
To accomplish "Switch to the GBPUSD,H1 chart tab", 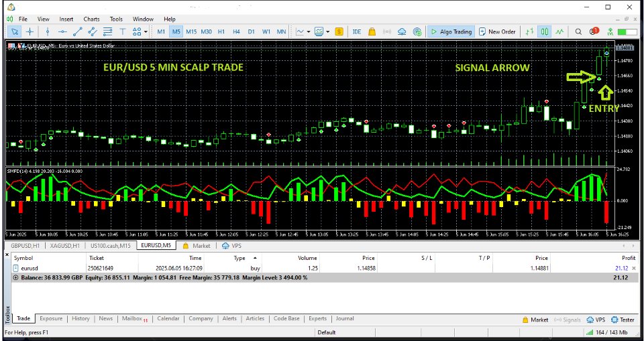I will pos(25,246).
